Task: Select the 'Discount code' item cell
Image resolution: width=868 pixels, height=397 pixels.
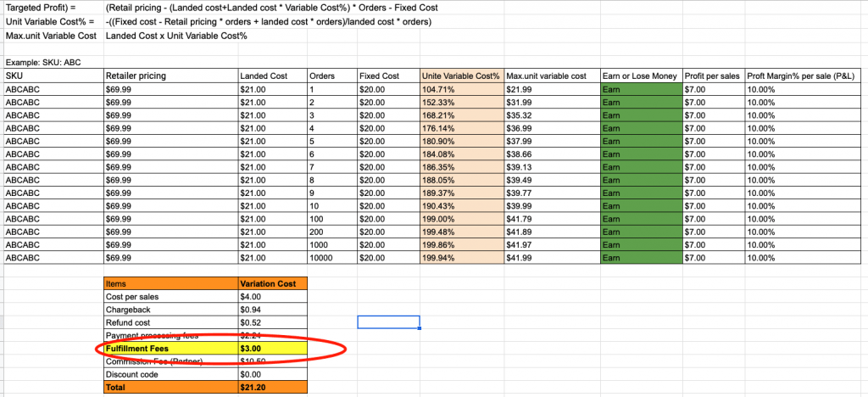Action: (170, 374)
